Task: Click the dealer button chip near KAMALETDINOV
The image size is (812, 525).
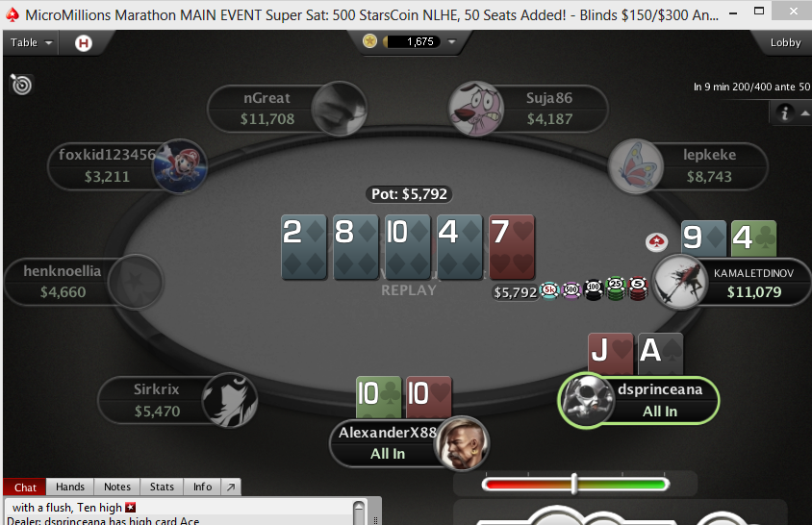Action: click(x=657, y=241)
